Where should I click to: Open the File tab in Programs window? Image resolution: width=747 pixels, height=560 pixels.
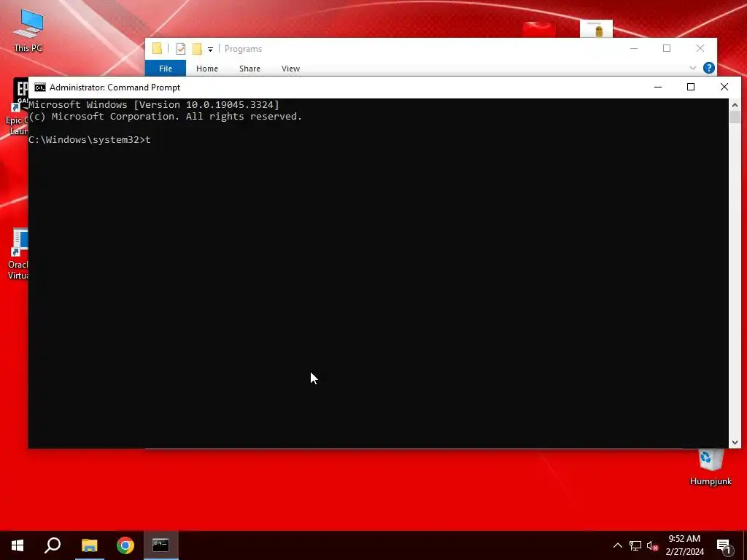coord(166,68)
